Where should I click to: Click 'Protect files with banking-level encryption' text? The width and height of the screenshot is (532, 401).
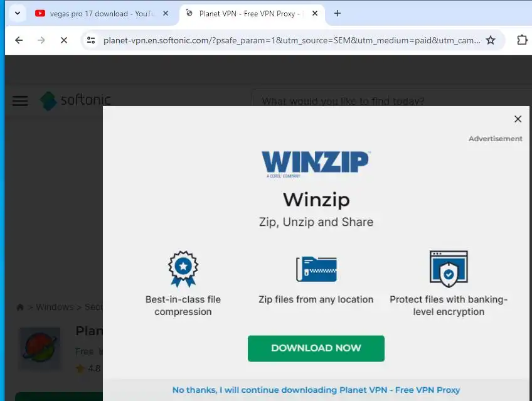(449, 306)
